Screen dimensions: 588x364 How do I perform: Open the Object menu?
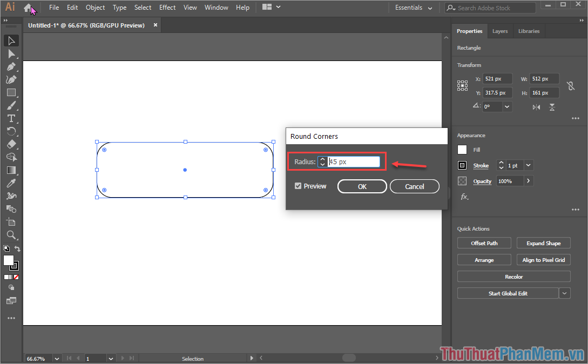pyautogui.click(x=95, y=7)
